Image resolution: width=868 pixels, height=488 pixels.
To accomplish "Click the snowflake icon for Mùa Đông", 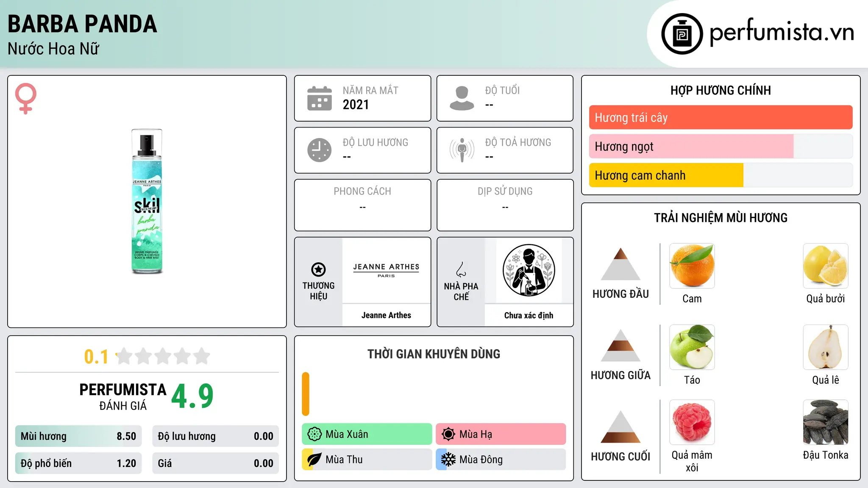I will pos(448,460).
